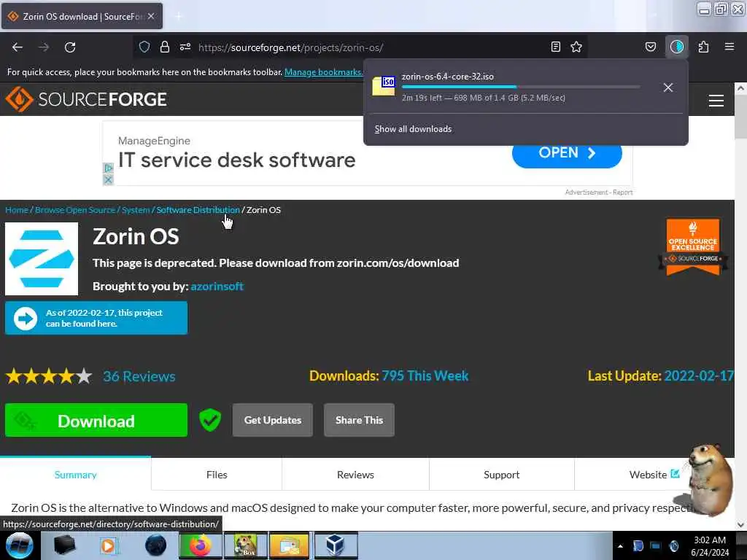Close the advertisement with the X icon
This screenshot has height=560, width=747.
[x=108, y=179]
